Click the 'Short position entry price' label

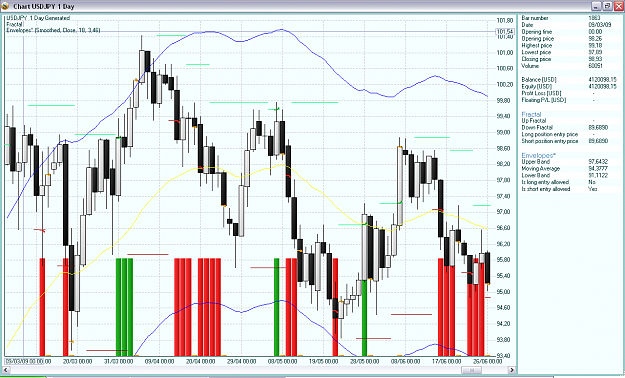[550, 141]
